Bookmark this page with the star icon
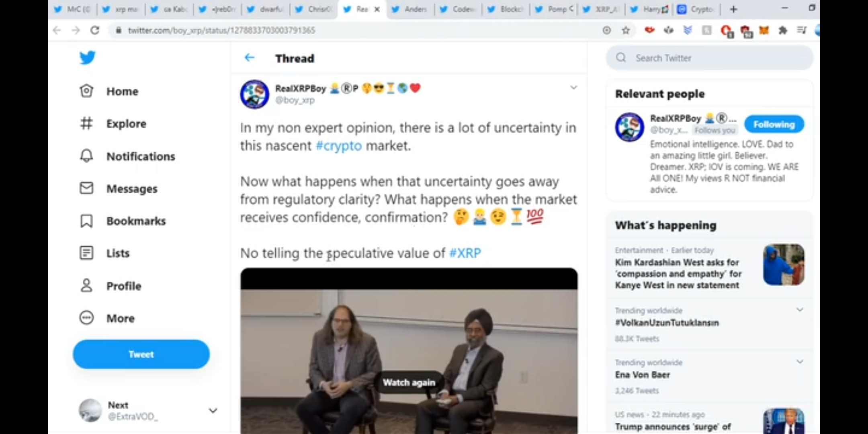 pos(626,30)
